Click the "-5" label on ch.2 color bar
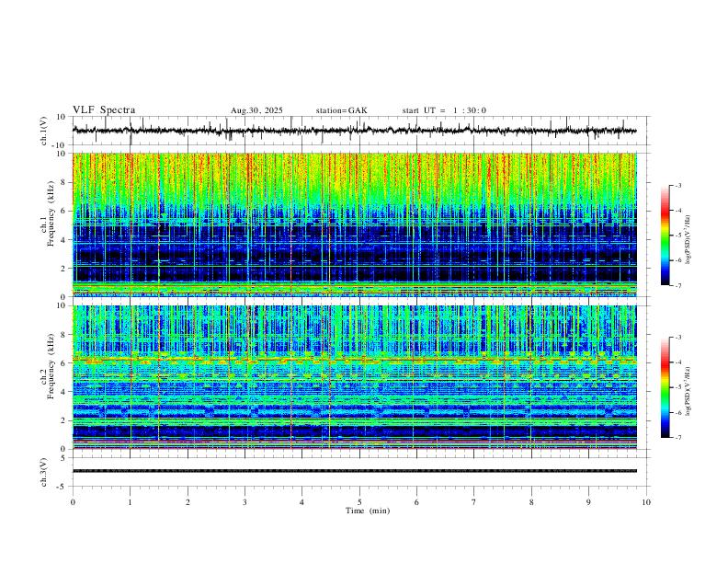Viewport: 728px width, 563px height. (x=677, y=387)
